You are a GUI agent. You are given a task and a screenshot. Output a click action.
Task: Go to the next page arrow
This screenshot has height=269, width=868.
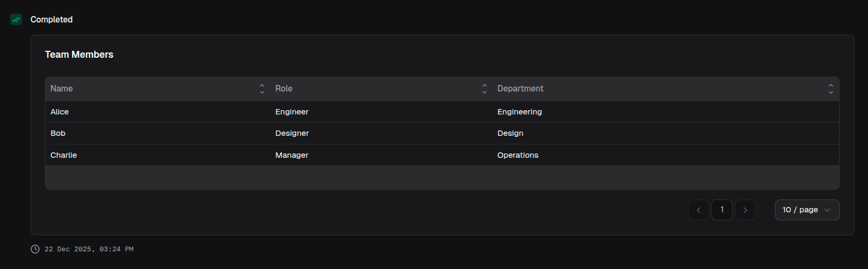click(745, 210)
